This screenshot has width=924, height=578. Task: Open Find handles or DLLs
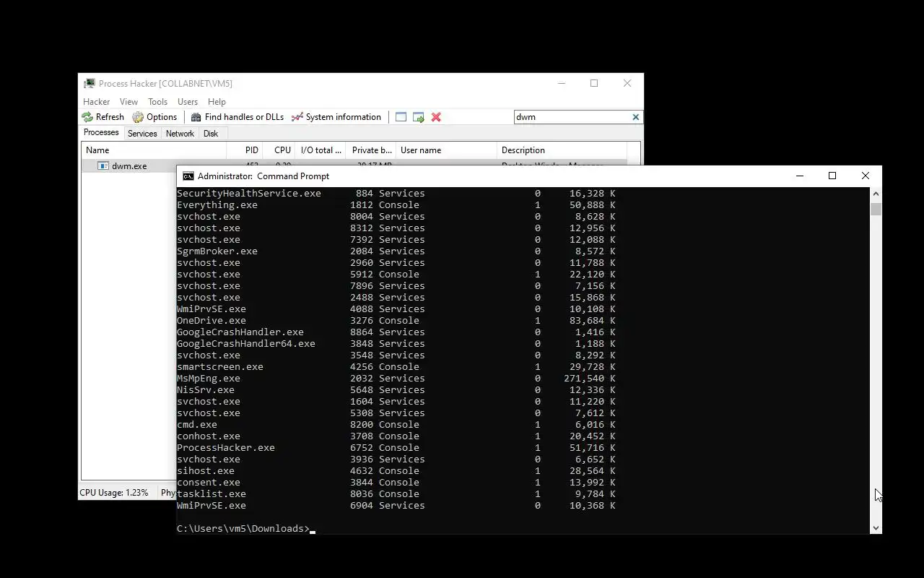(237, 117)
